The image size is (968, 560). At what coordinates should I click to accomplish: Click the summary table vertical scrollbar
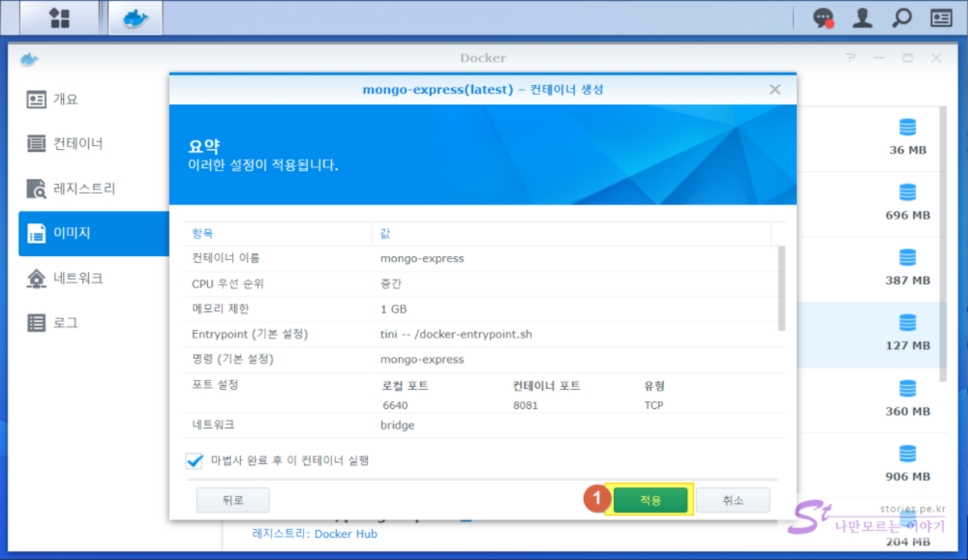(x=781, y=288)
